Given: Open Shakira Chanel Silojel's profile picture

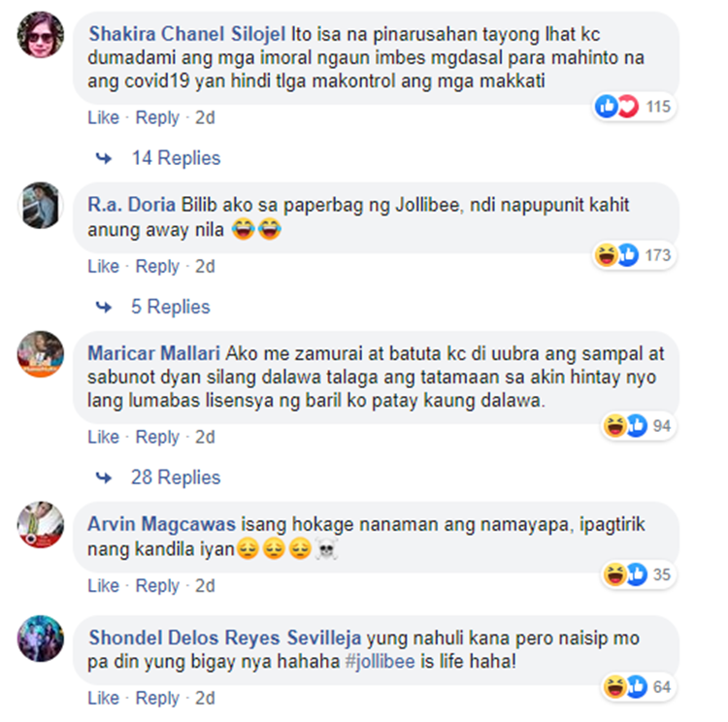Looking at the screenshot, I should coord(41,35).
